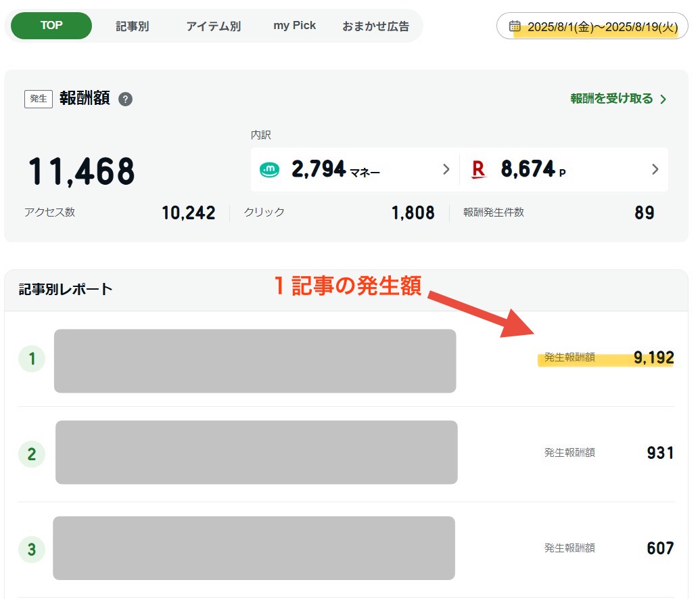
Task: Click the red Rakuten R icon
Action: (x=478, y=169)
